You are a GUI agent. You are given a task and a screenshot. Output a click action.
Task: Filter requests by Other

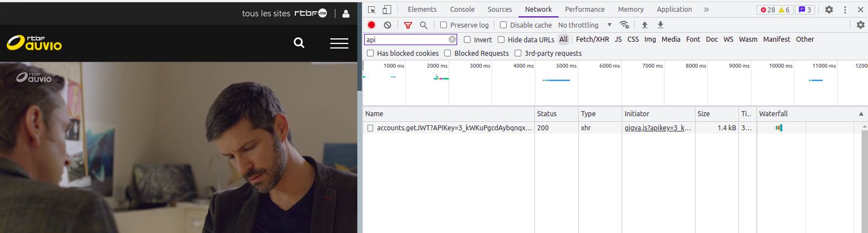(x=805, y=39)
